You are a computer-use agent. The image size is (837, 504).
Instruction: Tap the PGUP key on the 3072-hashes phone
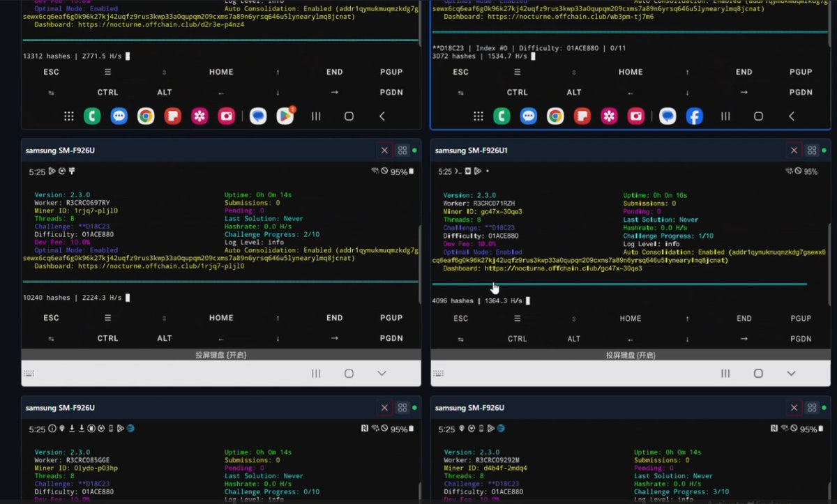(801, 72)
